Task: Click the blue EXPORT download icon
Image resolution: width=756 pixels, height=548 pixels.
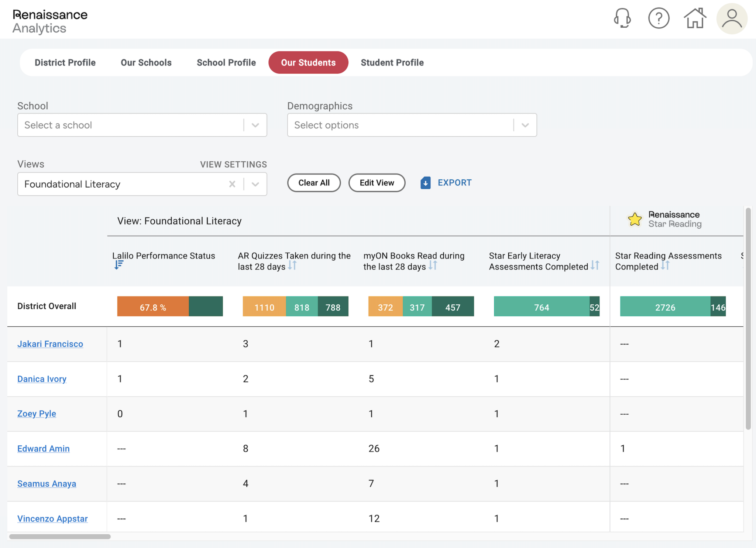Action: pos(425,182)
